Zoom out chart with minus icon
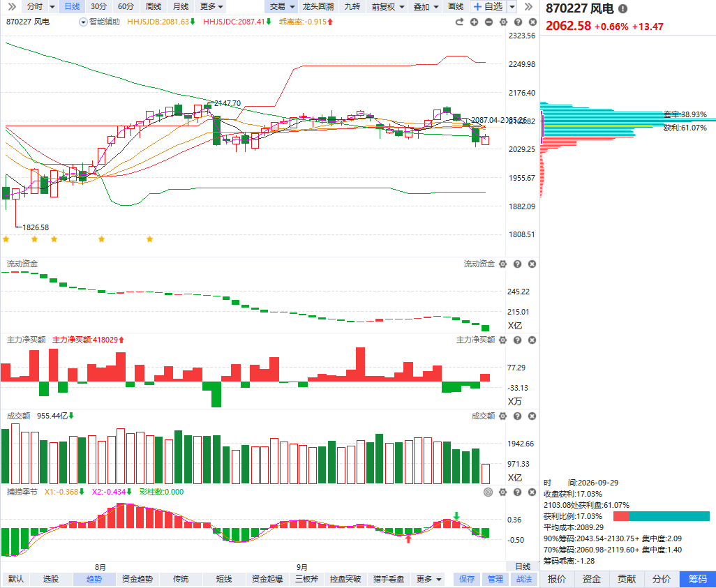716x588 pixels. coord(488,22)
